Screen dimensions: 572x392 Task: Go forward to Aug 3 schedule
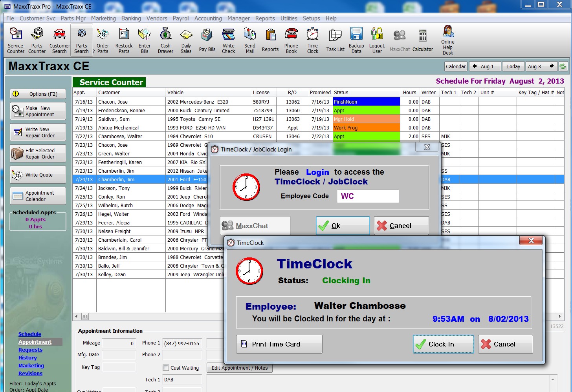541,66
